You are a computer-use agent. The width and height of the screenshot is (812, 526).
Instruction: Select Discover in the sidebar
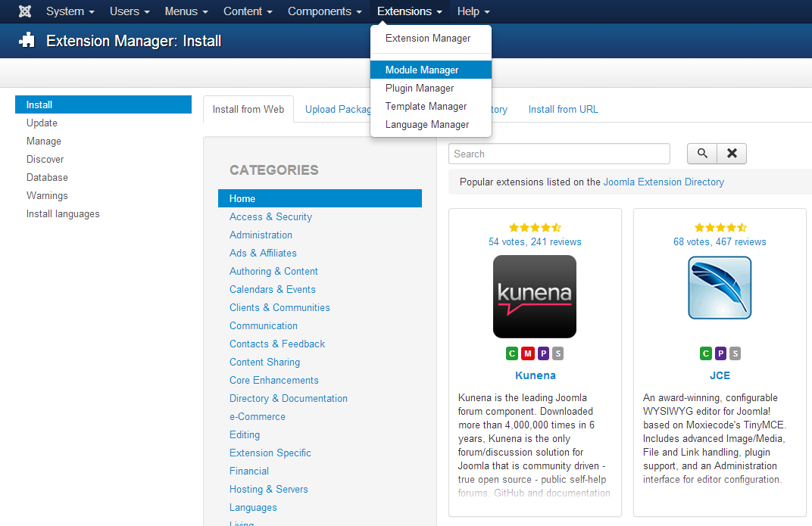[45, 159]
